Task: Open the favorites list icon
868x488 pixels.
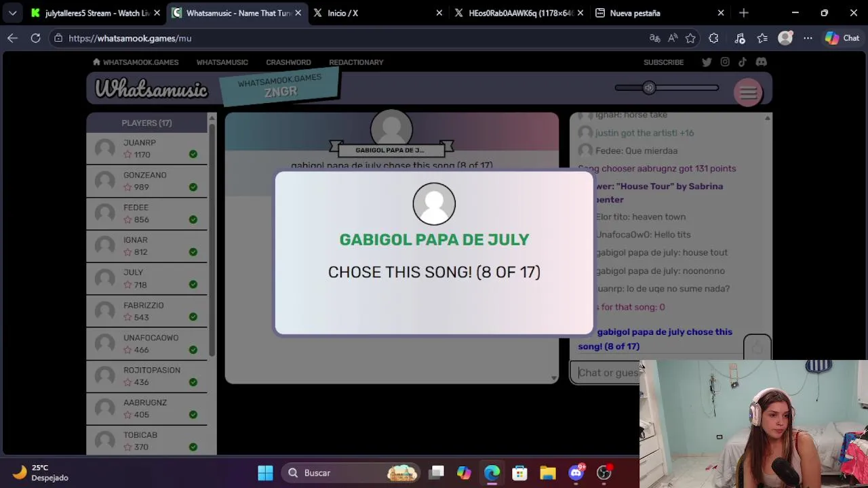Action: coord(762,39)
